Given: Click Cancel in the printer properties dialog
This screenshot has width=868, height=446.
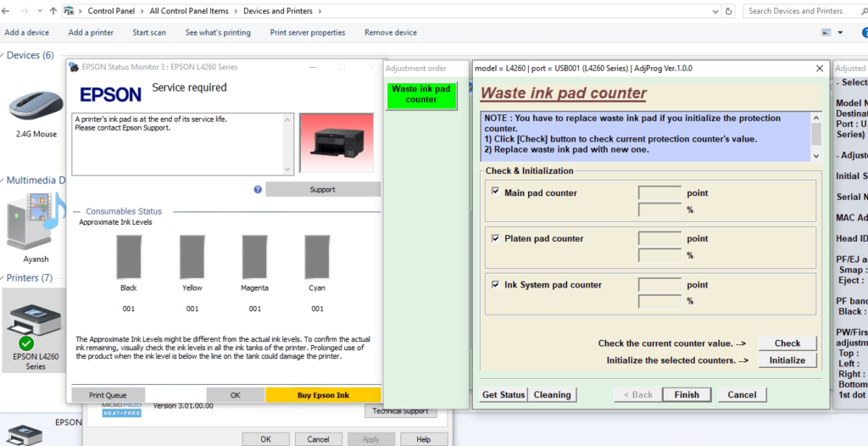Looking at the screenshot, I should [x=319, y=439].
